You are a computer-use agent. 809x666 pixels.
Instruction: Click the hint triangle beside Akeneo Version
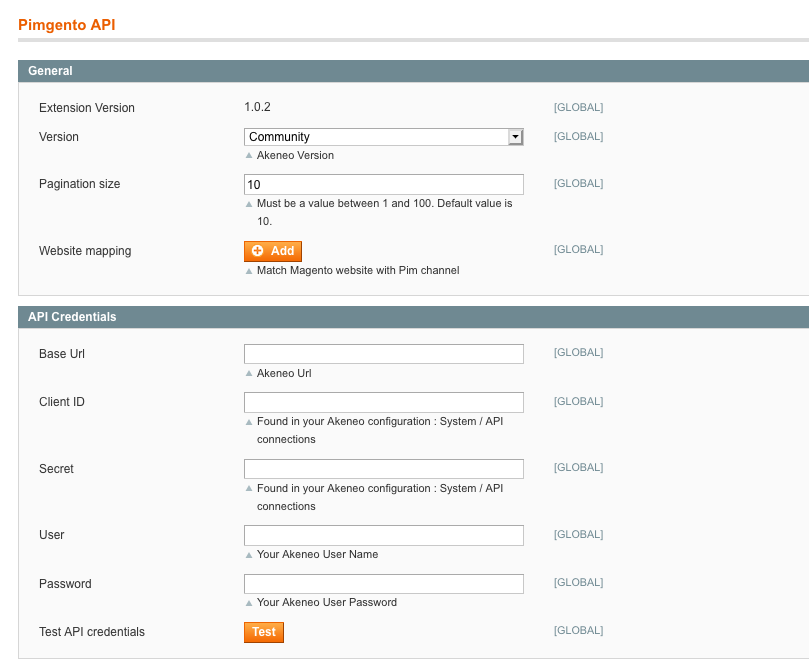click(249, 155)
